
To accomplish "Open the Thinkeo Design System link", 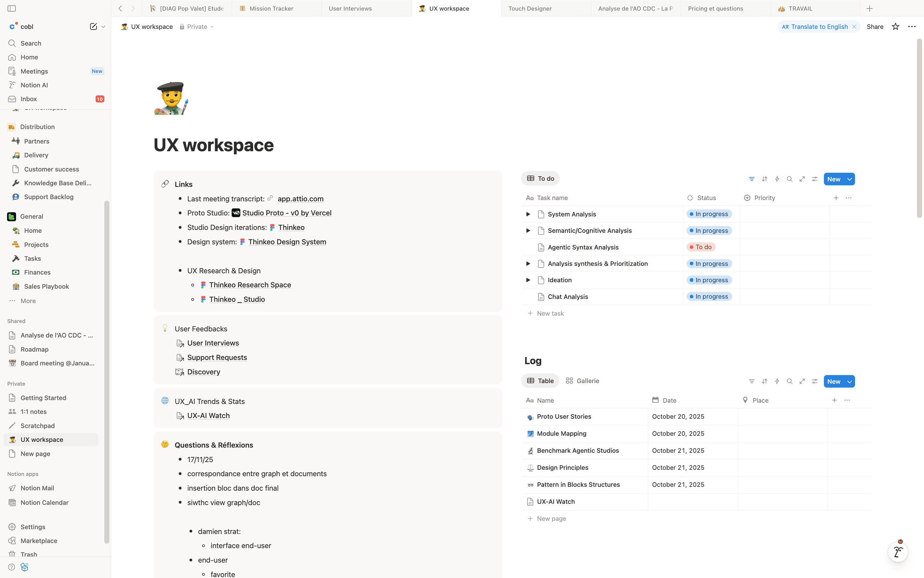I will pos(287,242).
